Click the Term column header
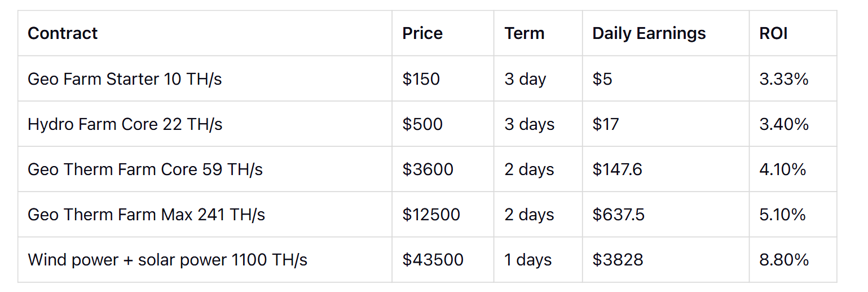Image resolution: width=868 pixels, height=292 pixels. point(524,33)
